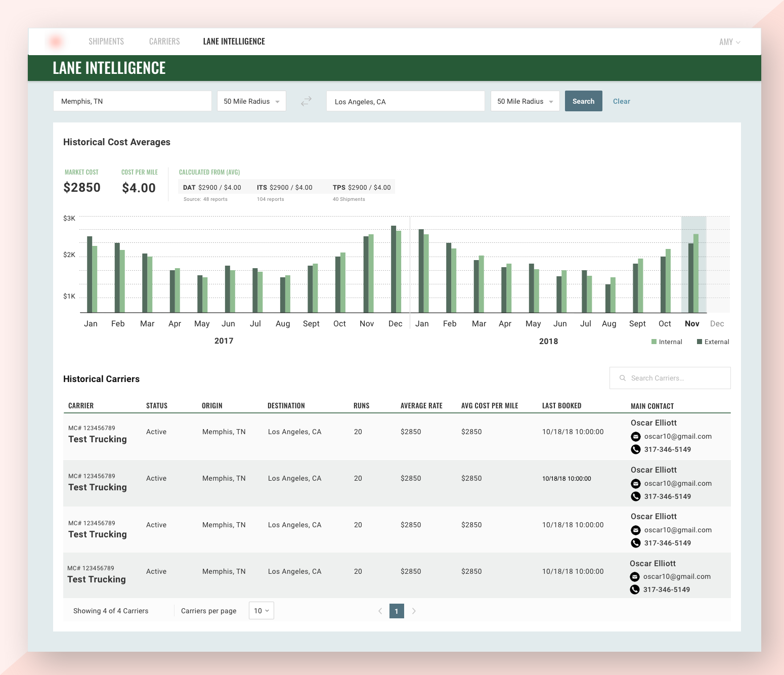Toggle the External legend series
Image resolution: width=784 pixels, height=675 pixels.
tap(713, 342)
